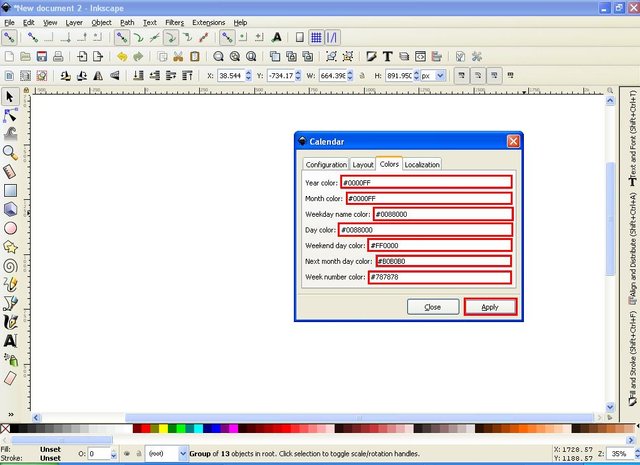Open the Extensions menu
This screenshot has height=465, width=640.
click(x=209, y=22)
